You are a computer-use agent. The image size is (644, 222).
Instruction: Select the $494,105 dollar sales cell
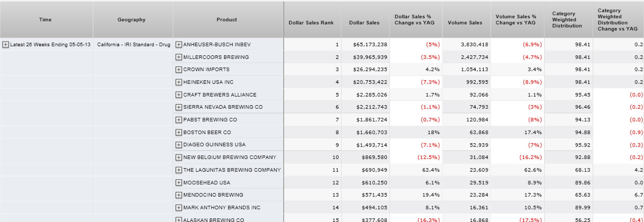tap(366, 208)
